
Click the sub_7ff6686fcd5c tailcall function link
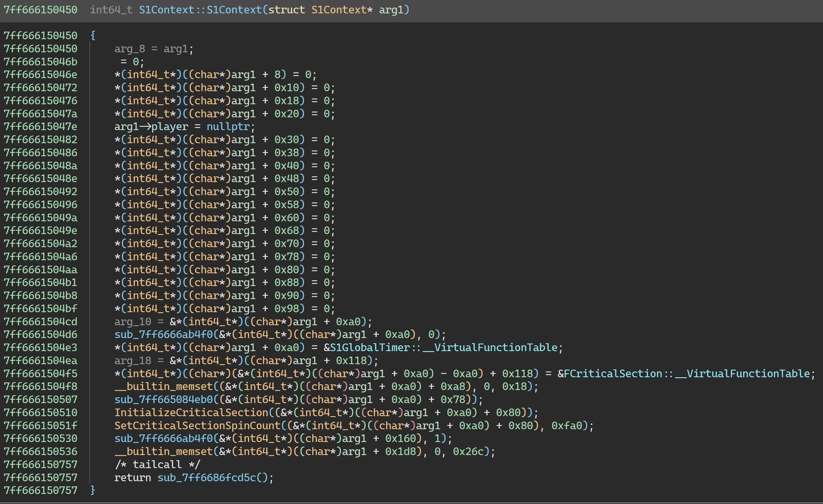pyautogui.click(x=206, y=478)
